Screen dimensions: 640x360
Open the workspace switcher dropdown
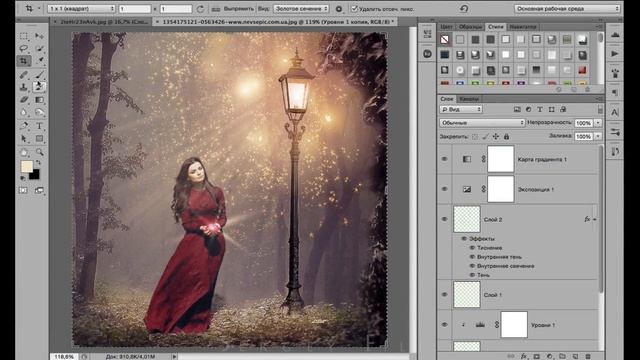[567, 8]
